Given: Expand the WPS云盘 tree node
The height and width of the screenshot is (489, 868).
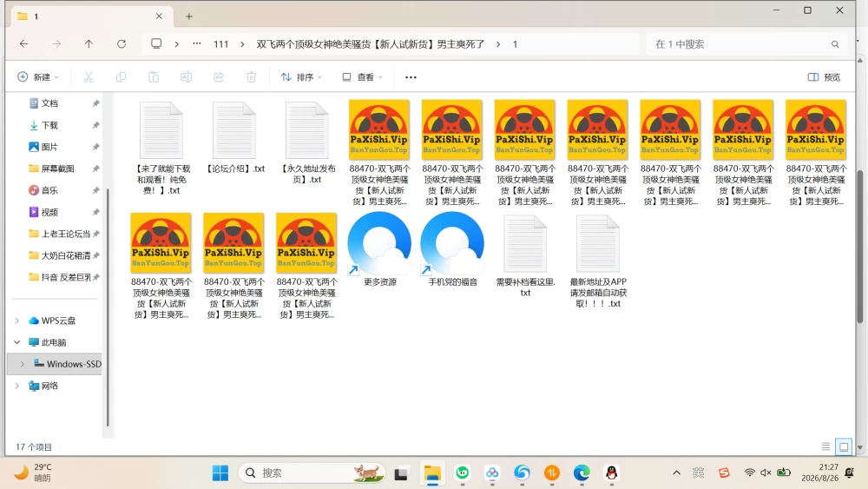Looking at the screenshot, I should (17, 320).
